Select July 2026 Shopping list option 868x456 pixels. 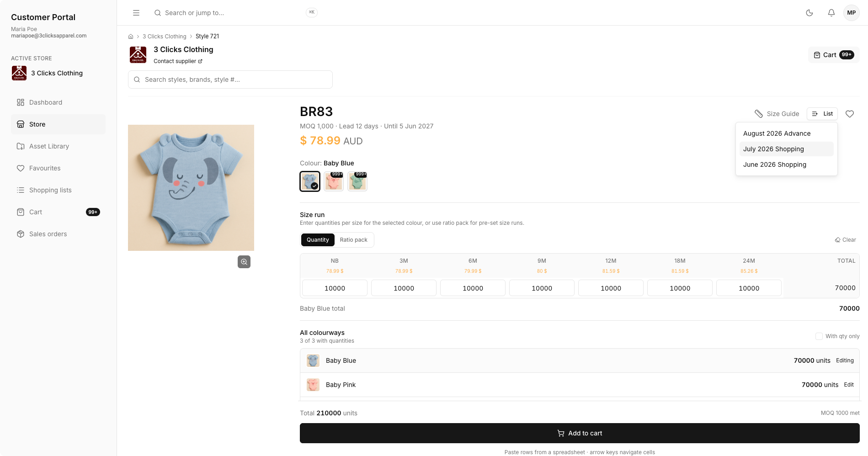[786, 149]
